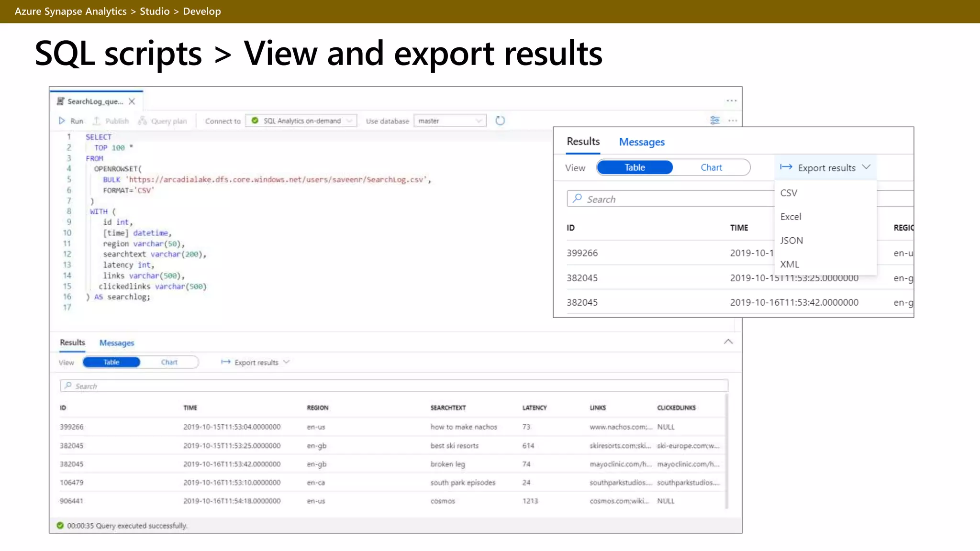
Task: Select cell 'broken leg'
Action: pos(447,464)
